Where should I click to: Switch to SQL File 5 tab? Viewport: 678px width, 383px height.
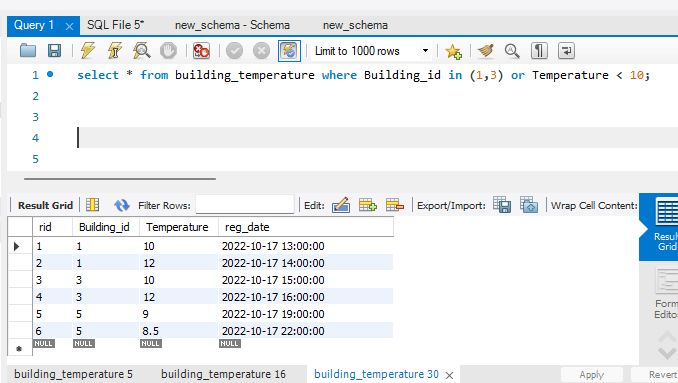tap(115, 25)
